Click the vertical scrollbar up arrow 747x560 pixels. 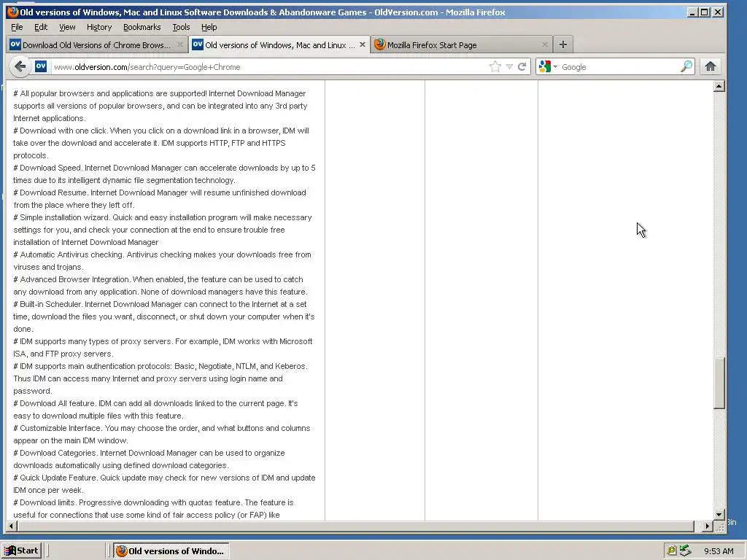tap(719, 86)
